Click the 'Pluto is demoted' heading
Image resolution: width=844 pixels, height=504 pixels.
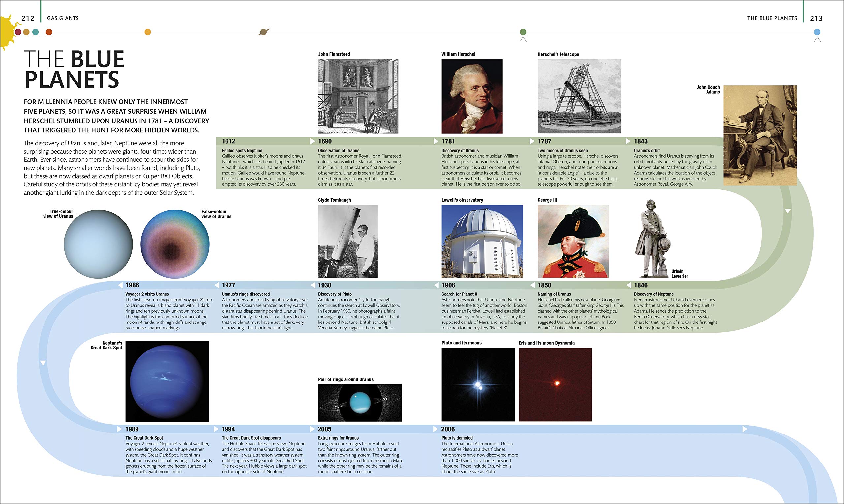click(457, 438)
